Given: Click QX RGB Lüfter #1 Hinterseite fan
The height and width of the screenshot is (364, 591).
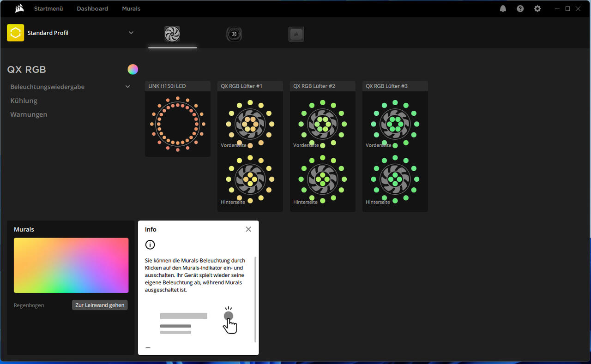Looking at the screenshot, I should pos(250,179).
